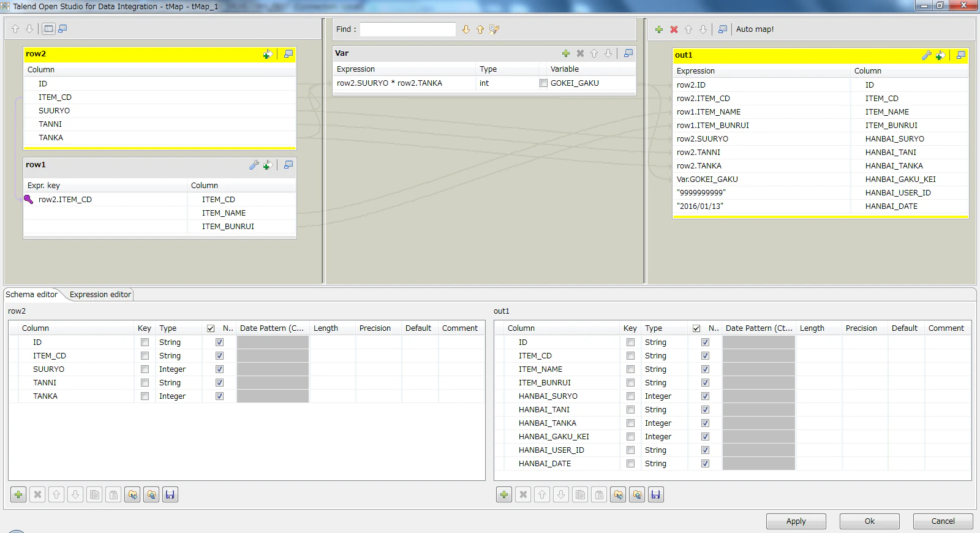The width and height of the screenshot is (980, 533).
Task: Switch to the Expression editor tab
Action: tap(100, 295)
